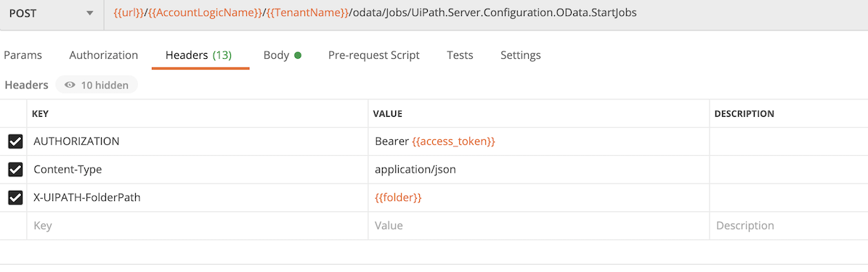
Task: Uncheck the AUTHORIZATION header checkbox
Action: [15, 141]
